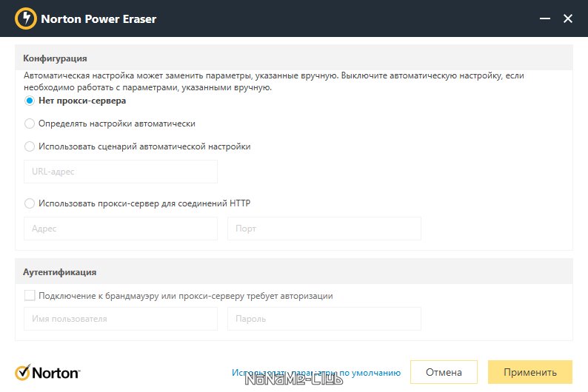Click the 'Конфигурация' section header
Image resolution: width=588 pixels, height=392 pixels.
56,58
